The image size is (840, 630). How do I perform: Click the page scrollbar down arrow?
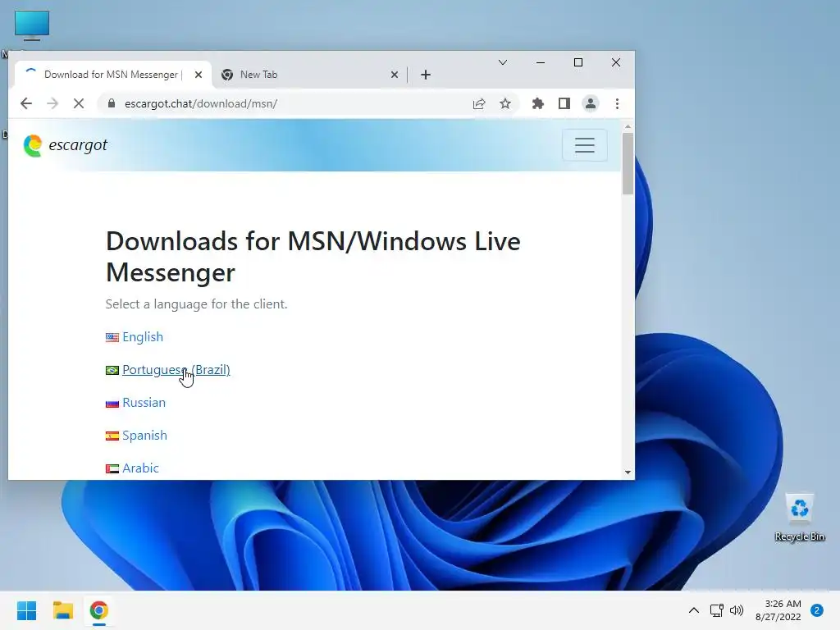(x=628, y=472)
